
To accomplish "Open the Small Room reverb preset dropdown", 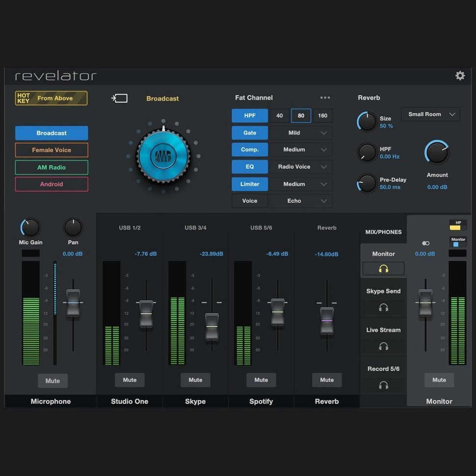I will pyautogui.click(x=430, y=114).
